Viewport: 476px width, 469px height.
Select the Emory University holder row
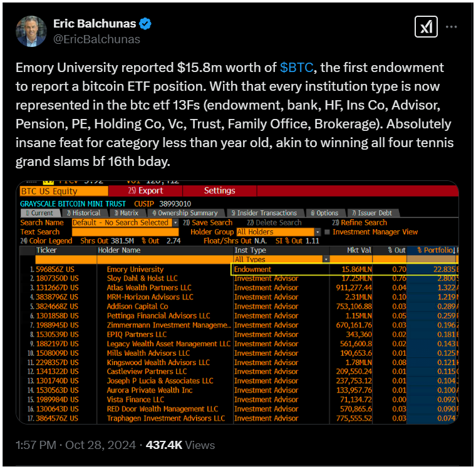pyautogui.click(x=239, y=269)
